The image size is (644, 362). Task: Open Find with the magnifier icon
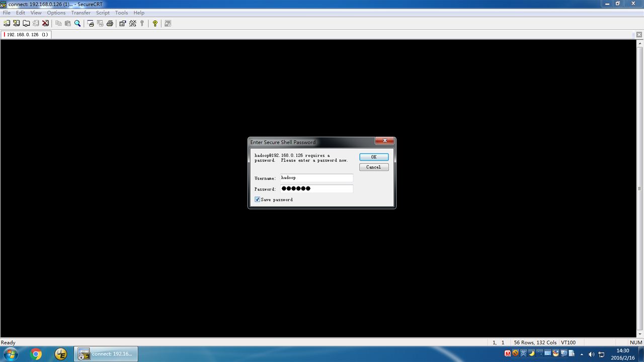coord(77,23)
